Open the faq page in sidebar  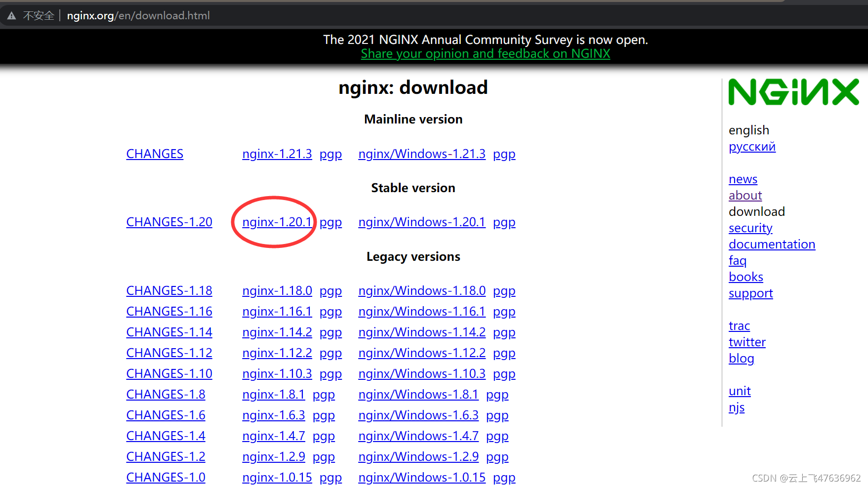pos(738,261)
